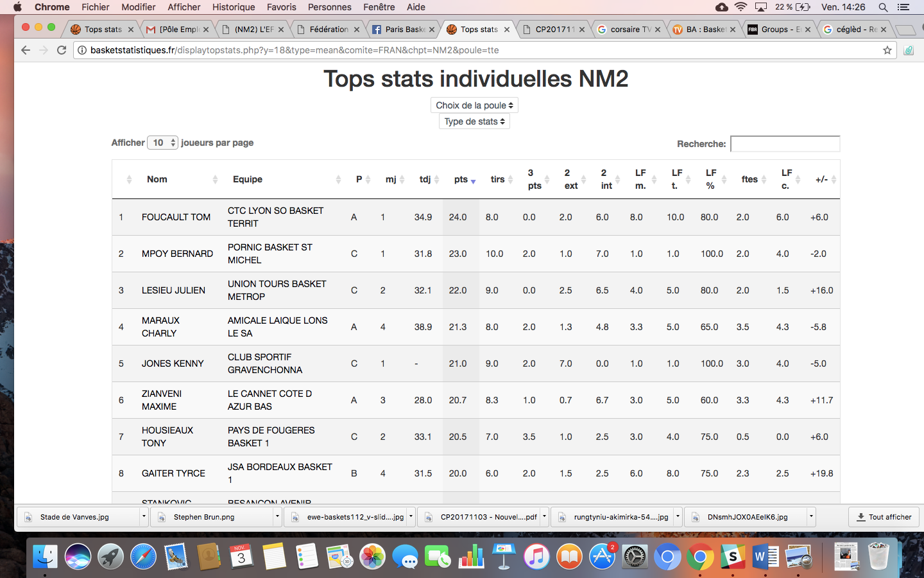
Task: Open Finder from the dock
Action: 45,556
